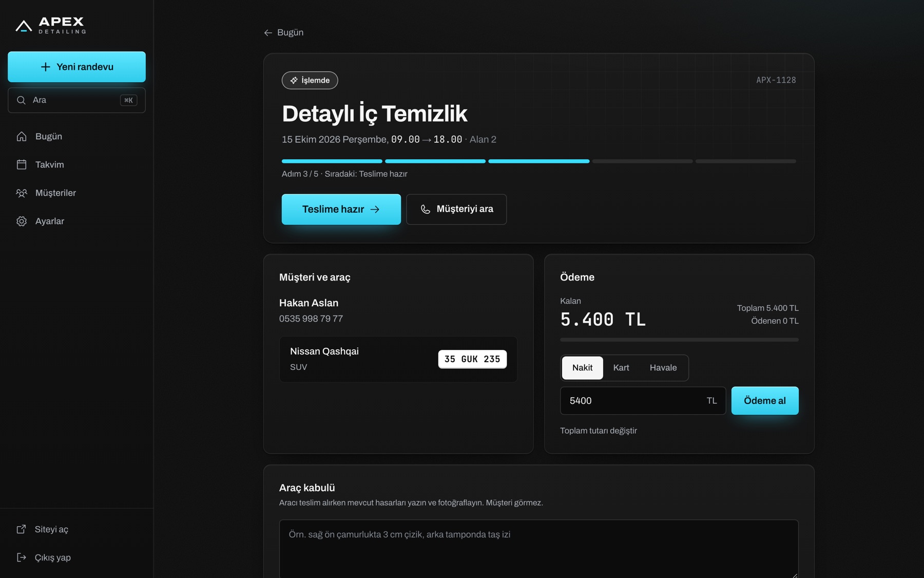Create a new appointment with Yeni randevu
Image resolution: width=924 pixels, height=578 pixels.
(76, 67)
